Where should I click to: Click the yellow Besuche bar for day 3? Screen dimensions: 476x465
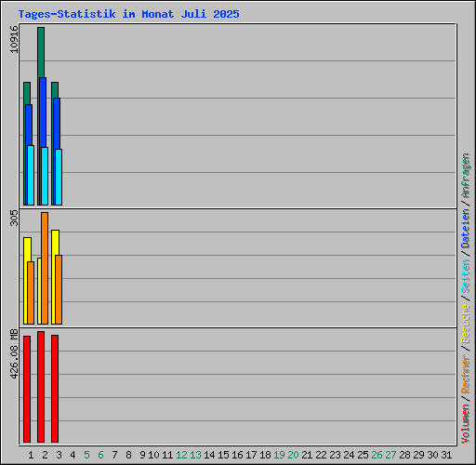(x=54, y=277)
